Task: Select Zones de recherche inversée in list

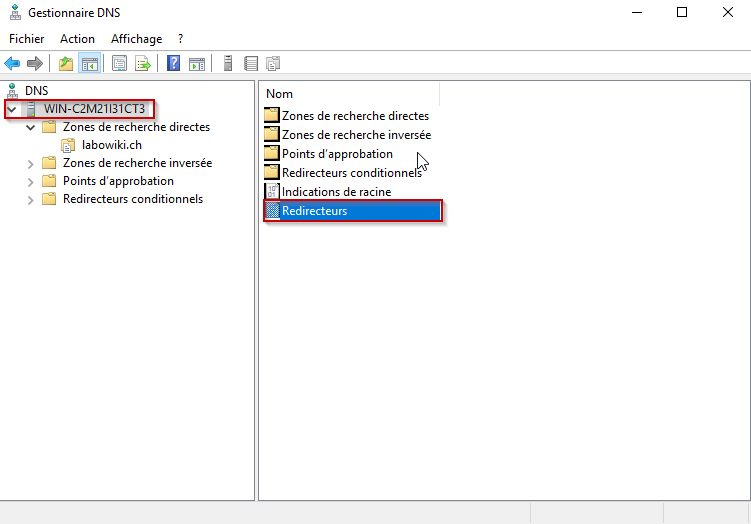Action: click(x=356, y=135)
